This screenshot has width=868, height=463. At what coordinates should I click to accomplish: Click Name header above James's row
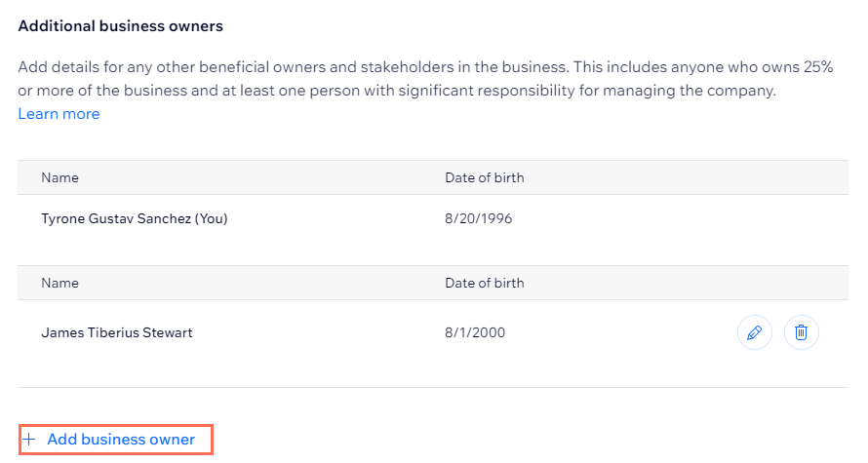pyautogui.click(x=59, y=283)
